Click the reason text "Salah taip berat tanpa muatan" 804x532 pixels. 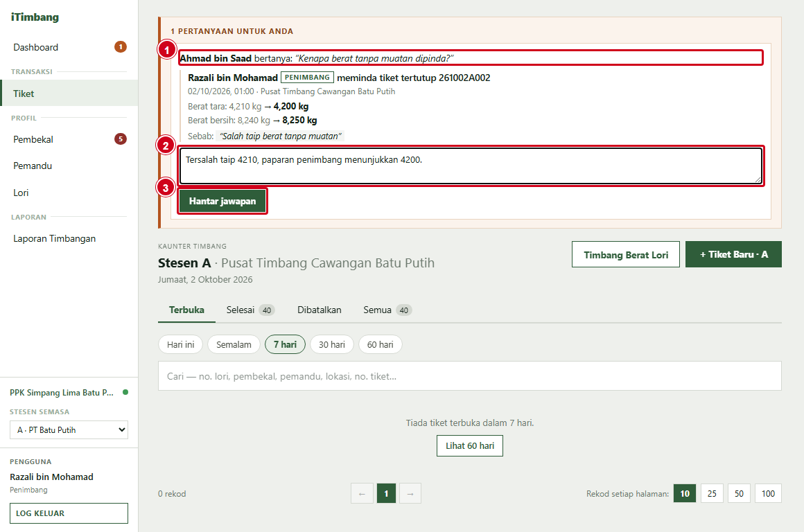tap(281, 136)
